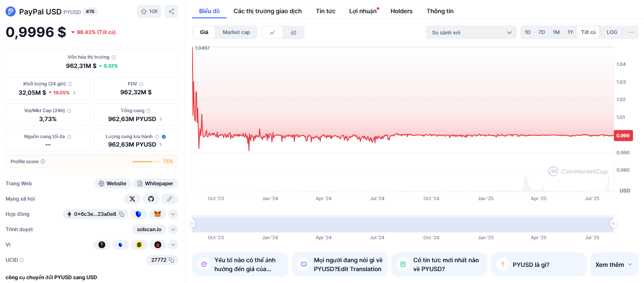Open the Website link
Image resolution: width=644 pixels, height=283 pixels.
tap(113, 184)
